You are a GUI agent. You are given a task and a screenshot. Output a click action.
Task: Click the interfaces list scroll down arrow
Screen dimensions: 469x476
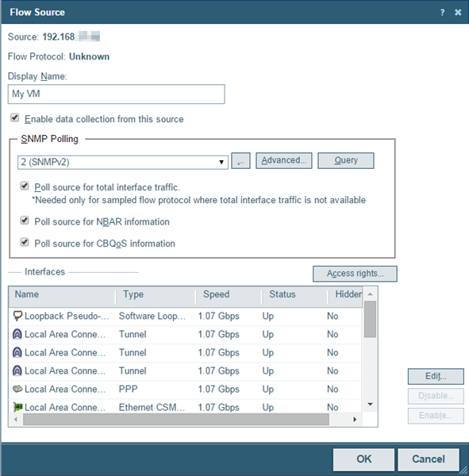(370, 404)
